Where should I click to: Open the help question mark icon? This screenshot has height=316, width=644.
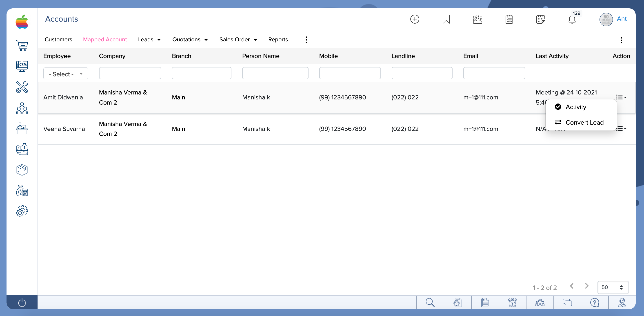coord(595,303)
